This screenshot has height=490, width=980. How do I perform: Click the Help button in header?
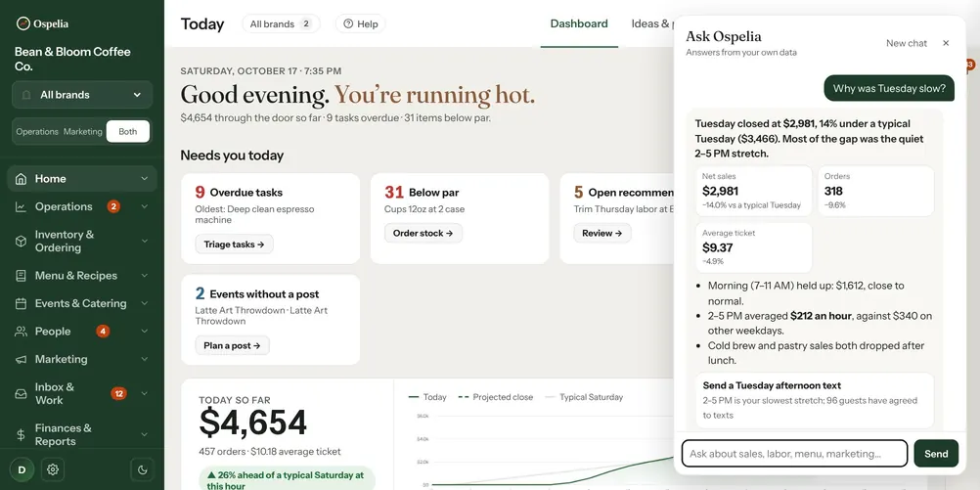361,23
